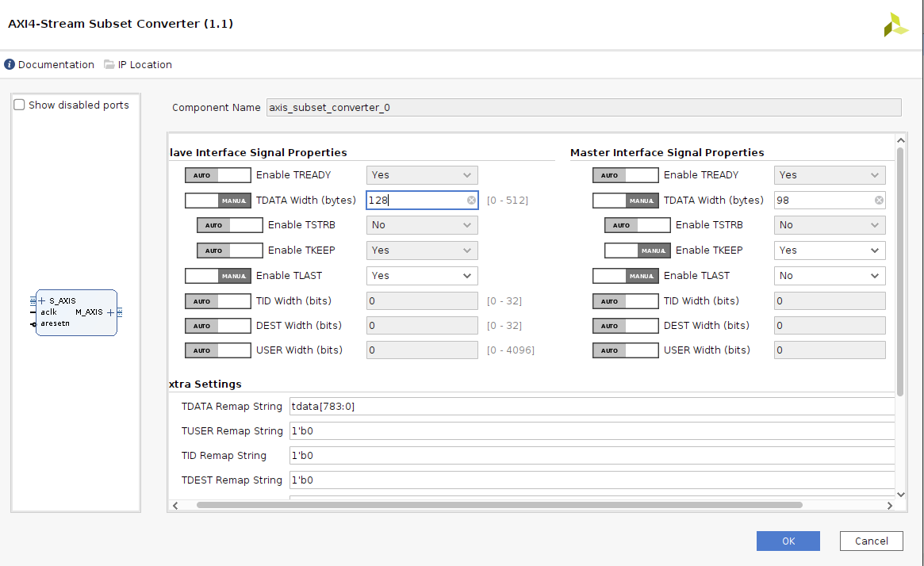Click the scroll right arrow
This screenshot has width=924, height=566.
click(890, 505)
